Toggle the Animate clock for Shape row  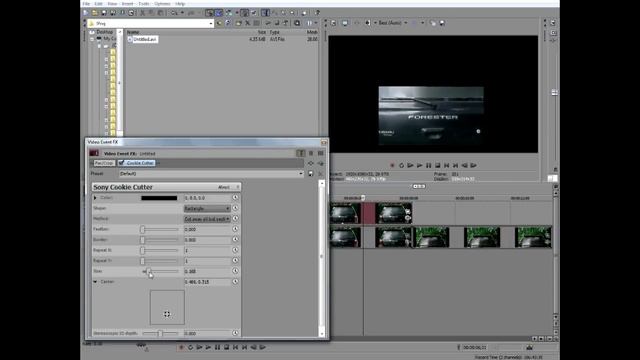coord(236,208)
